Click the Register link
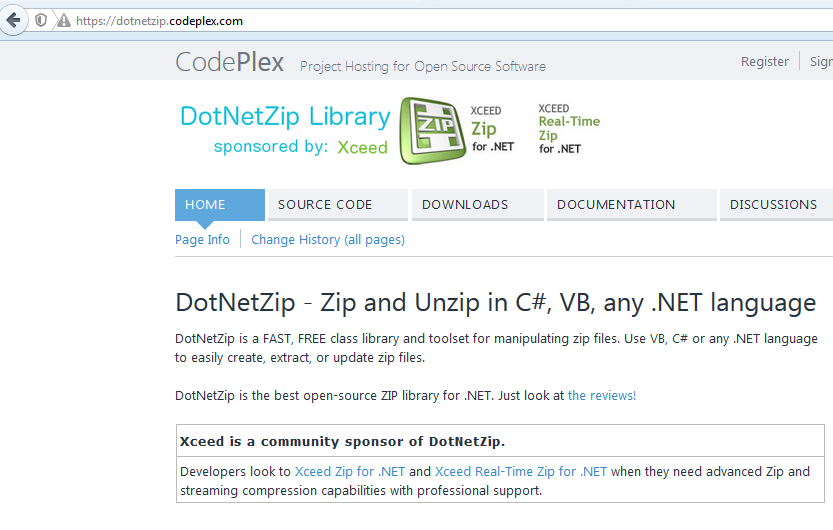833x530 pixels. (x=764, y=62)
